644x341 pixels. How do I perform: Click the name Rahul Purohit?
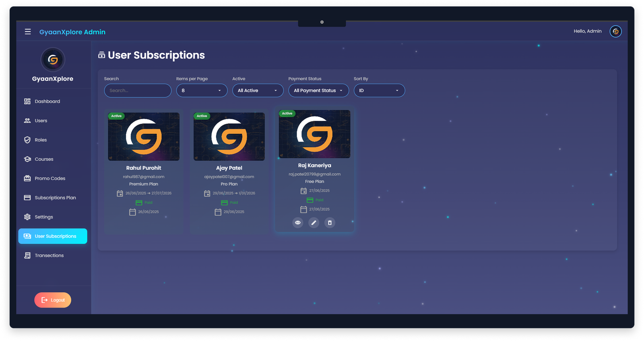tap(144, 168)
